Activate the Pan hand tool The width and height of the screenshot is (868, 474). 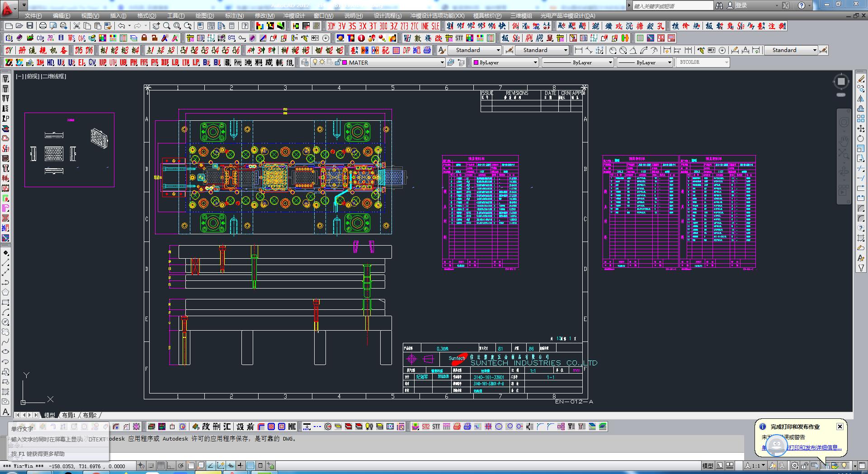(x=156, y=26)
